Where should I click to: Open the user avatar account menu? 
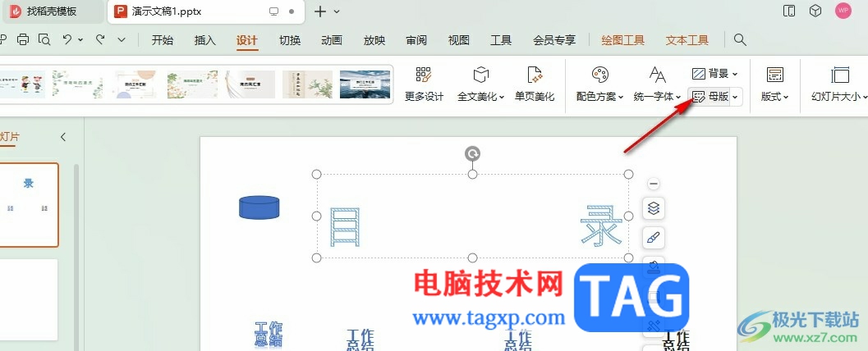pos(843,11)
